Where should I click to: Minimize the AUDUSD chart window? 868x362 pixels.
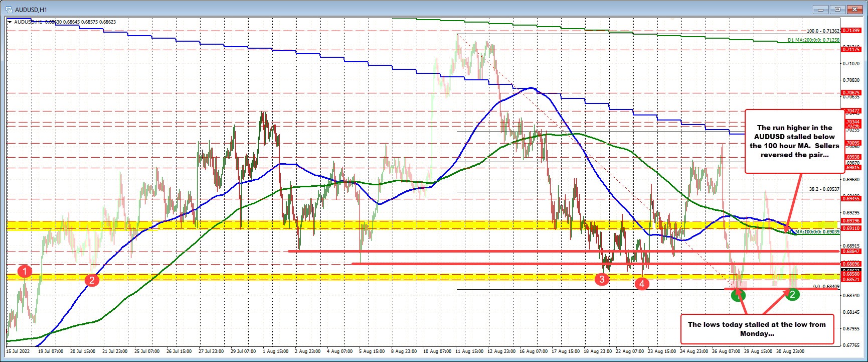click(823, 9)
